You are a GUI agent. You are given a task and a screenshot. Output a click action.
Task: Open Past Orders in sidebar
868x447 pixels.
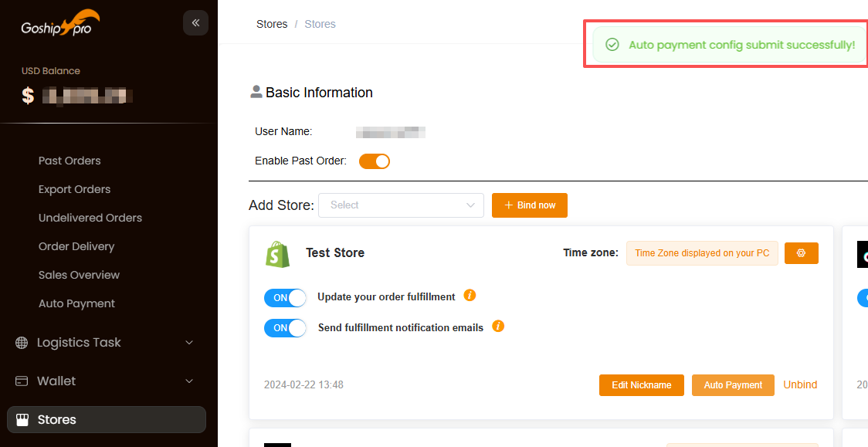coord(70,161)
